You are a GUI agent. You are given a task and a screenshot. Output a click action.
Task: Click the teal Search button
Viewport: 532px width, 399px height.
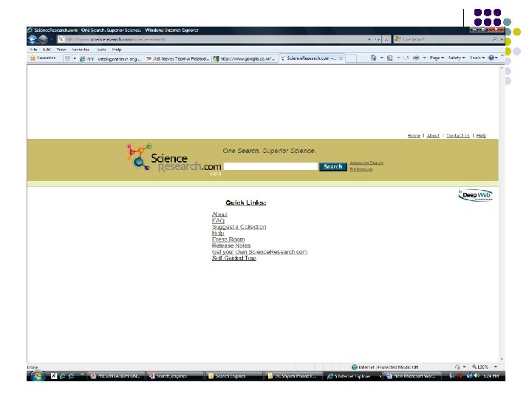tap(332, 166)
